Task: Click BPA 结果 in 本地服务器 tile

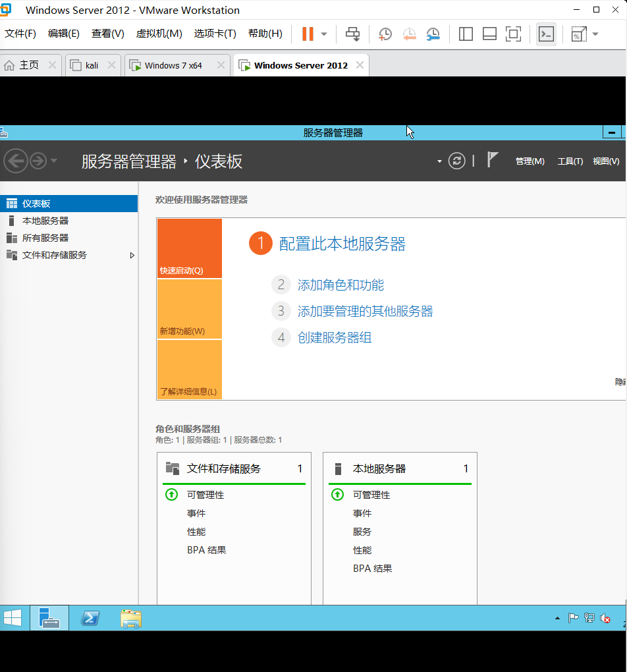Action: (x=372, y=569)
